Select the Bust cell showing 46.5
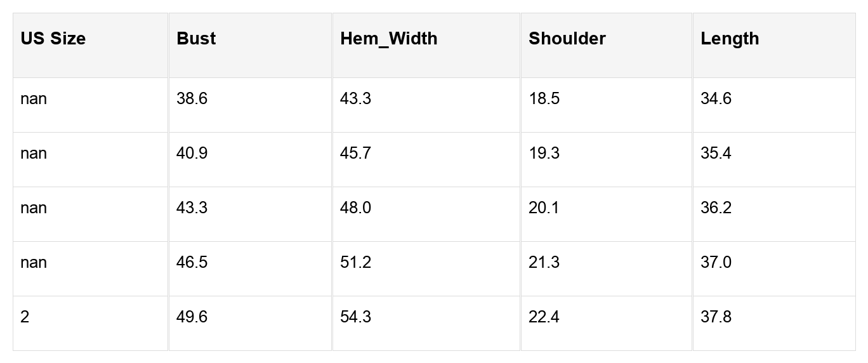 click(x=192, y=263)
